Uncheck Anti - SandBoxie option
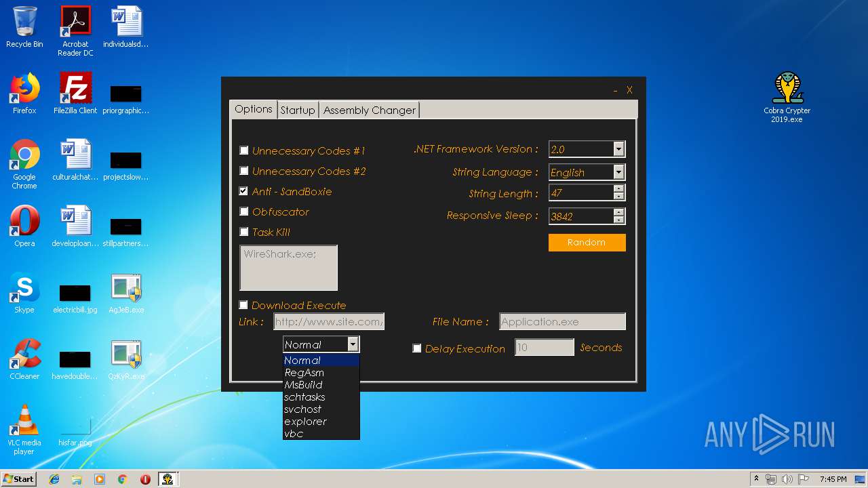The height and width of the screenshot is (488, 868). (x=244, y=191)
